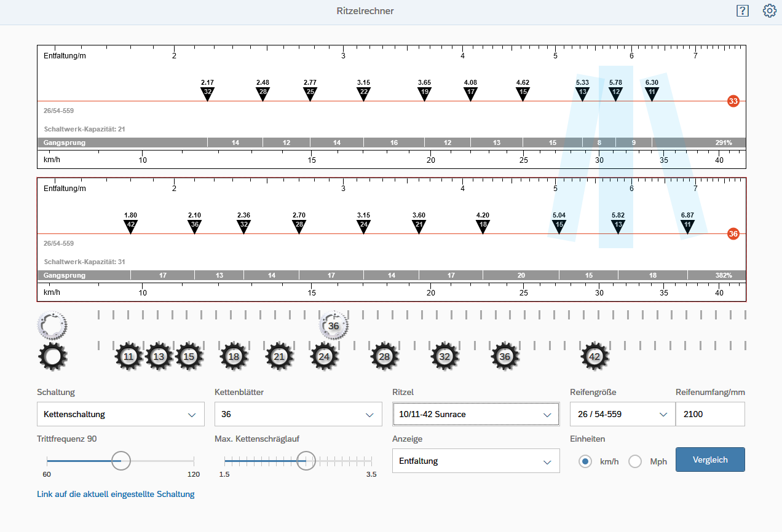The width and height of the screenshot is (782, 532).
Task: Open the help question mark icon
Action: coord(743,11)
